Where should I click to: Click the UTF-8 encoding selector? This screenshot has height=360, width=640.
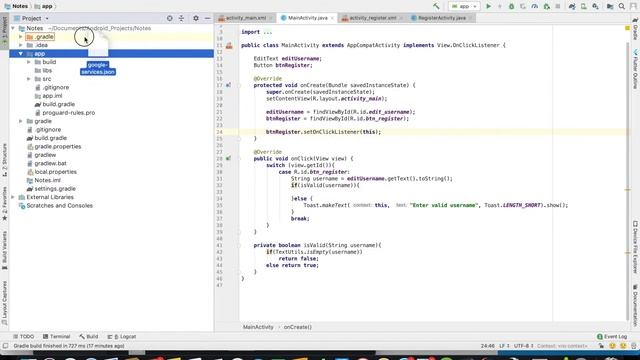(523, 346)
